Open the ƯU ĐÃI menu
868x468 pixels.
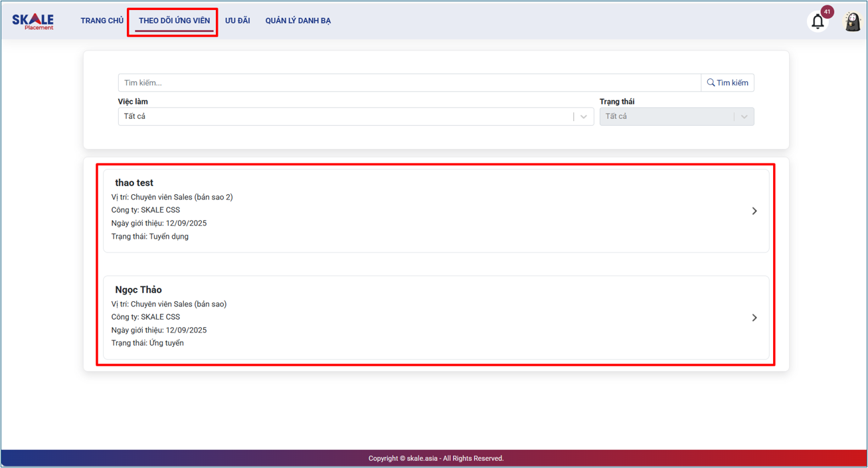(237, 21)
